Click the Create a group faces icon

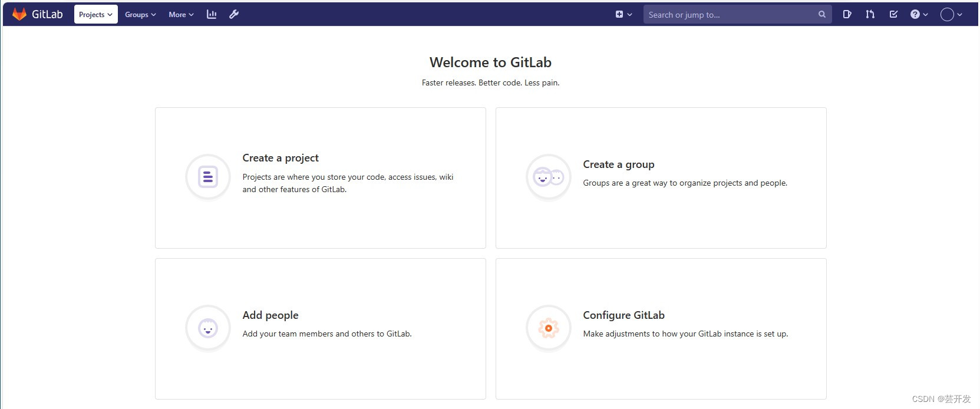tap(549, 177)
